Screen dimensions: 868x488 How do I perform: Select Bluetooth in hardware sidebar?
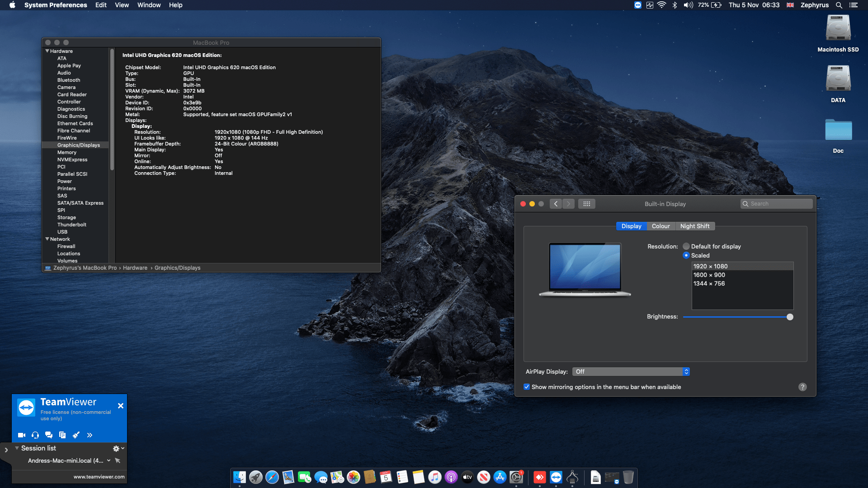click(69, 80)
